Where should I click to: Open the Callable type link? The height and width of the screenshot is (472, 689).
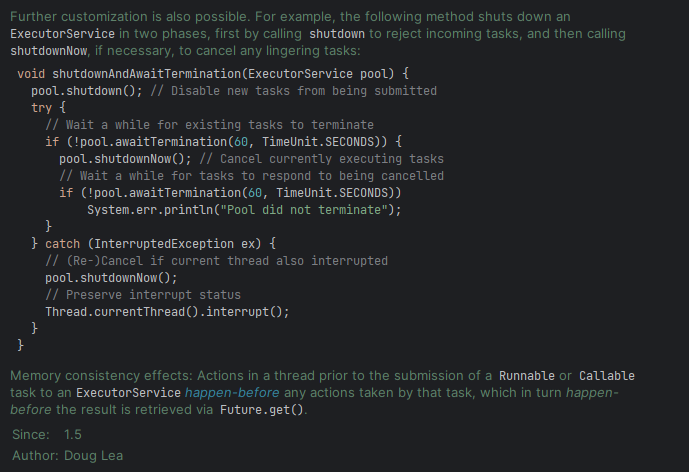click(607, 376)
